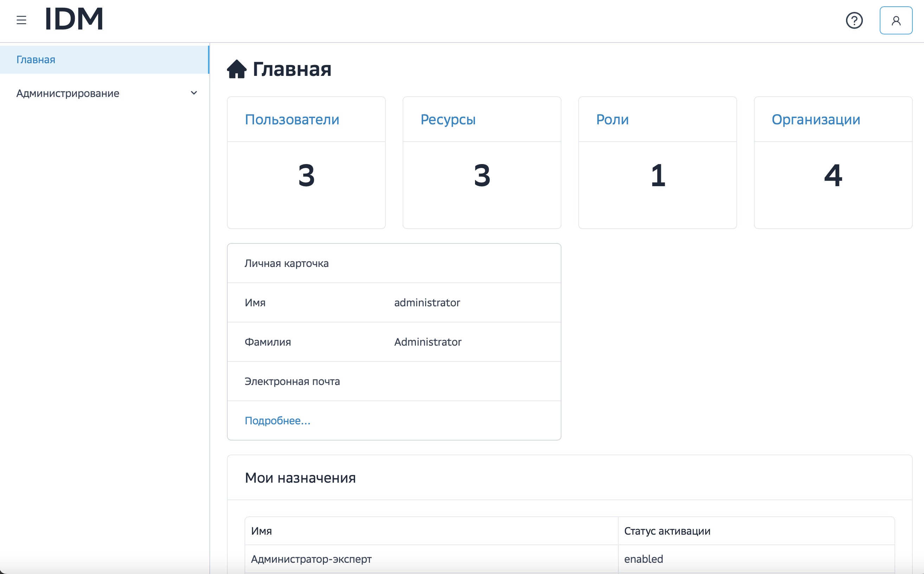
Task: Open the Ресурсы card
Action: (448, 119)
